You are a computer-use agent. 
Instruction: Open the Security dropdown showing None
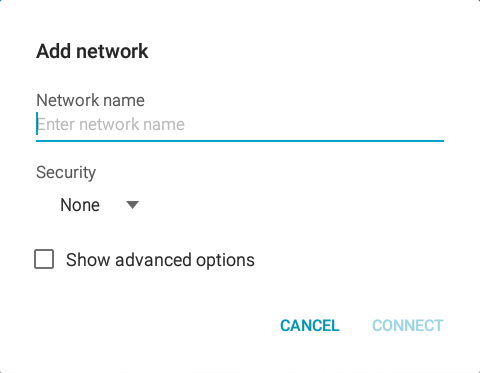97,205
